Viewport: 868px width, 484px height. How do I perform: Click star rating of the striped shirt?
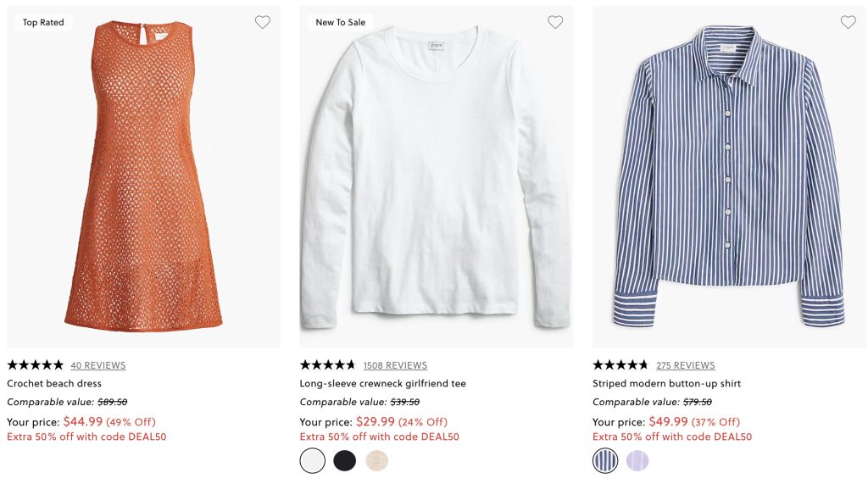[620, 365]
